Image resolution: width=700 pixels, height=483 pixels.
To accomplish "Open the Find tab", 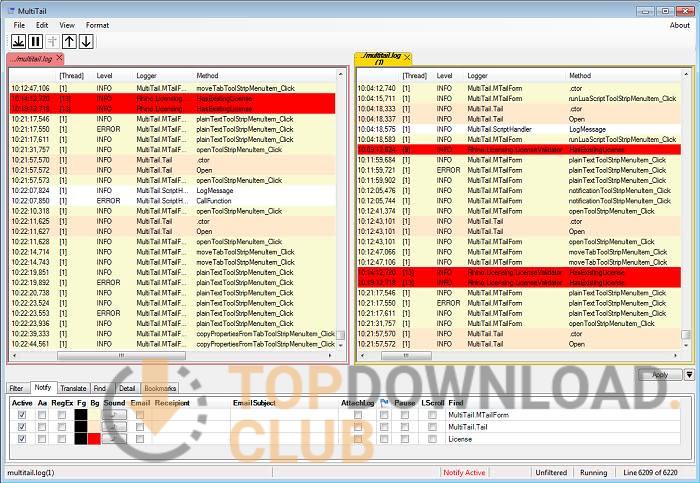I will tap(100, 388).
